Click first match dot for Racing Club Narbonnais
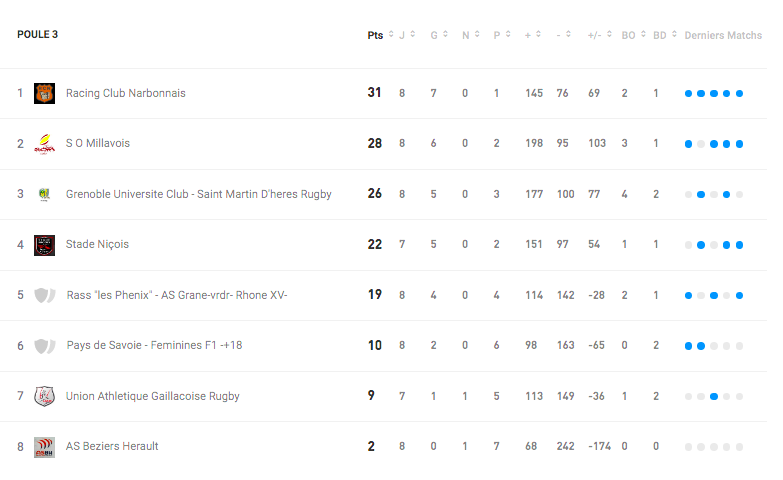The width and height of the screenshot is (783, 480). [688, 93]
